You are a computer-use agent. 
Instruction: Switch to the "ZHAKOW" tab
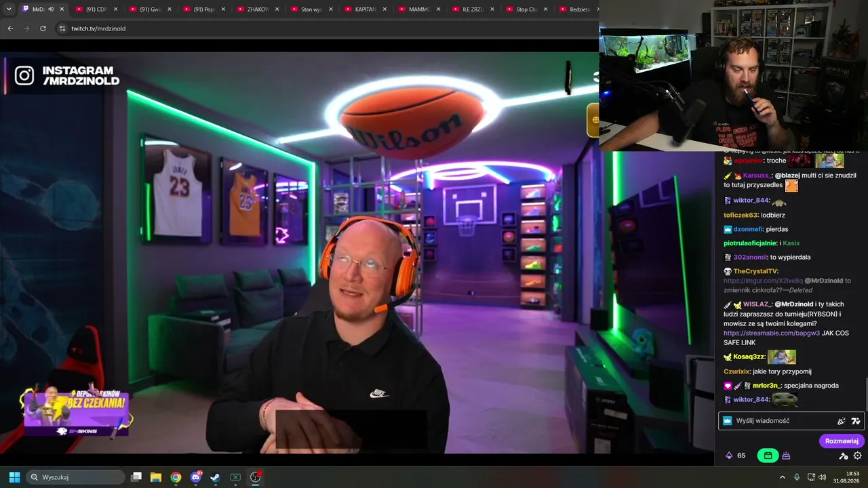[258, 9]
